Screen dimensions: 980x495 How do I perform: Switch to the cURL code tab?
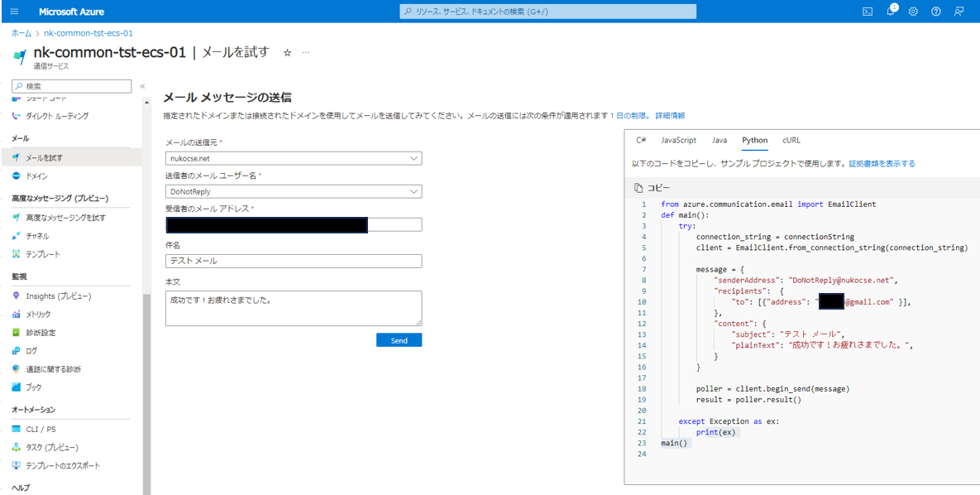[x=791, y=140]
